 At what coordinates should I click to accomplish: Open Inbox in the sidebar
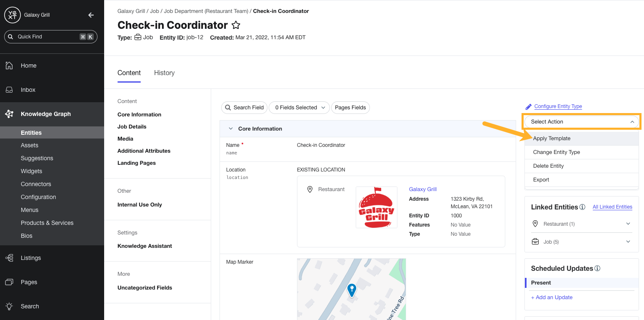[28, 90]
